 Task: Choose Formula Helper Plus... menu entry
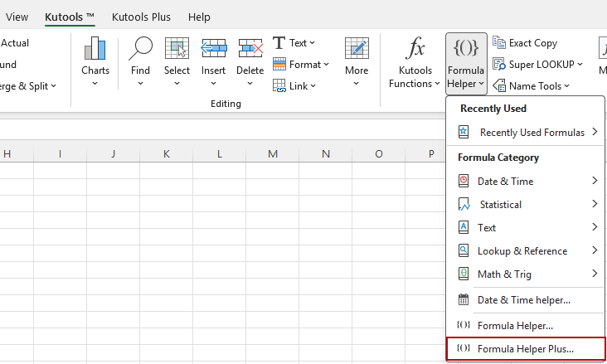(x=525, y=348)
